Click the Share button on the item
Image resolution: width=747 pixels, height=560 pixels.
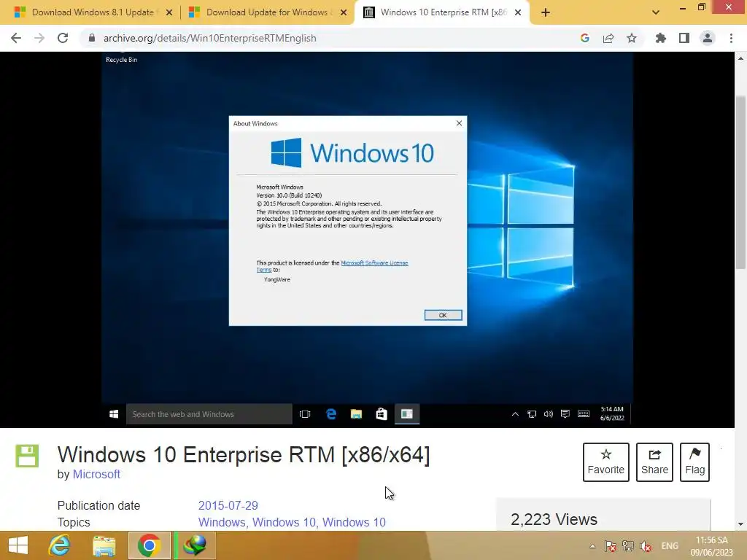(654, 462)
